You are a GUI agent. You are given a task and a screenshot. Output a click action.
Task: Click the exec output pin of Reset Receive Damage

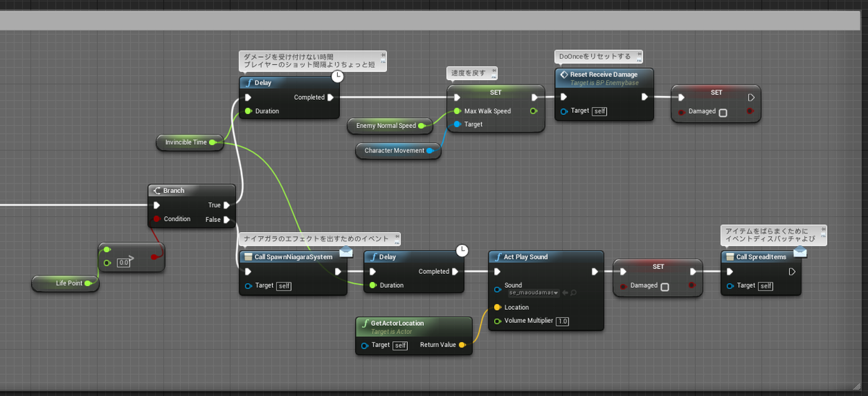(x=644, y=97)
